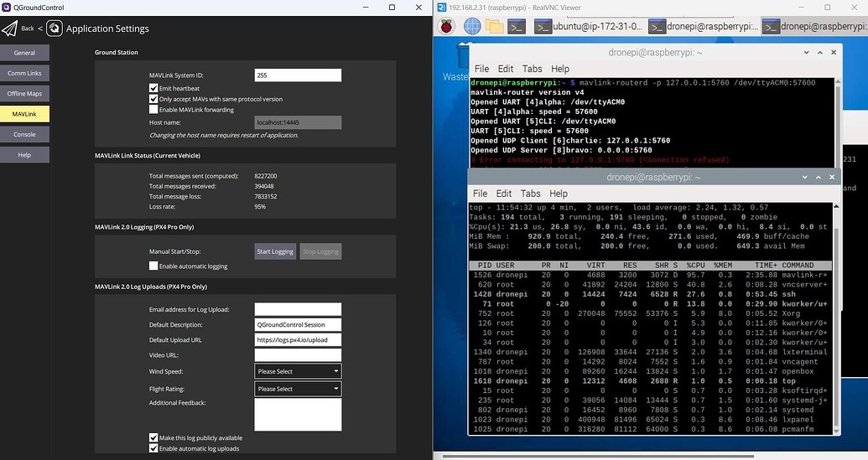Viewport: 868px width, 460px height.
Task: Close the lower top terminal window
Action: click(x=832, y=178)
